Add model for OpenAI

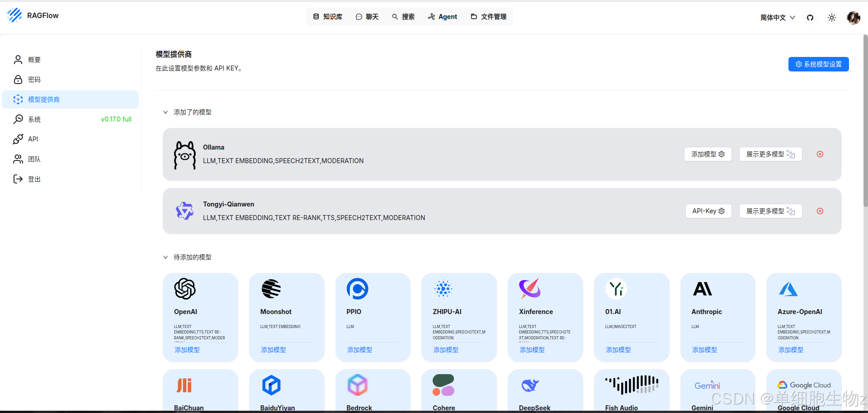(x=187, y=350)
